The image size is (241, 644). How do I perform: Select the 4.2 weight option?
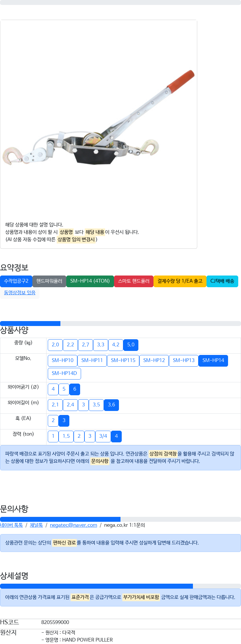(x=116, y=345)
